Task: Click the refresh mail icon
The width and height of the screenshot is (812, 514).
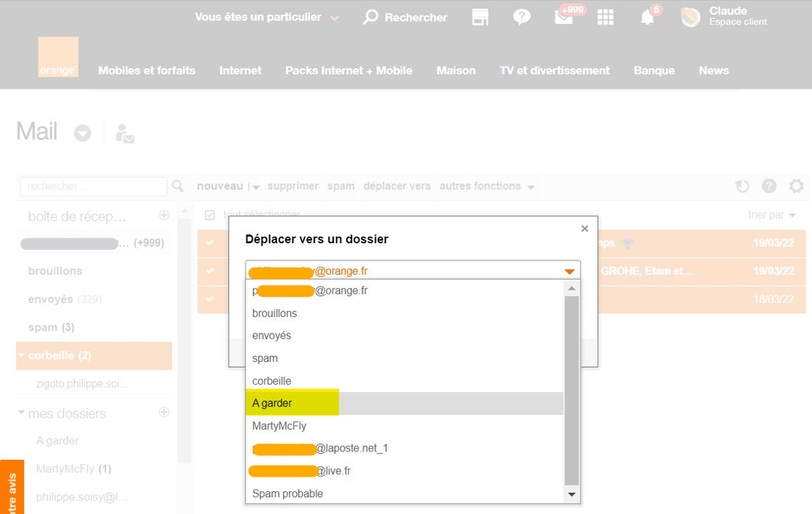Action: pos(742,186)
